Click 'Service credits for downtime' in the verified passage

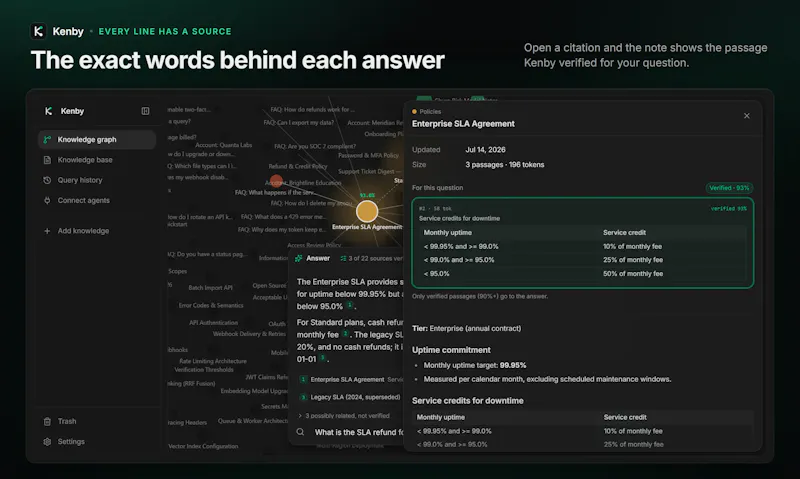pos(459,218)
